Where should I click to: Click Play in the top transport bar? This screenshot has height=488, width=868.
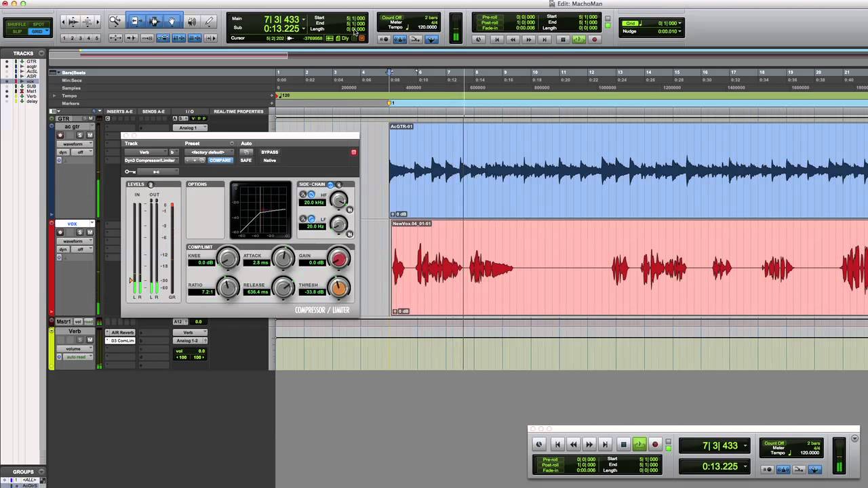point(578,39)
